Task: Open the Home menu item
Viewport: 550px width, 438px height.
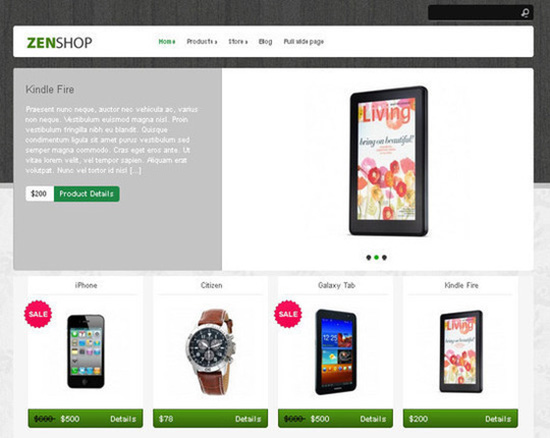Action: 167,41
